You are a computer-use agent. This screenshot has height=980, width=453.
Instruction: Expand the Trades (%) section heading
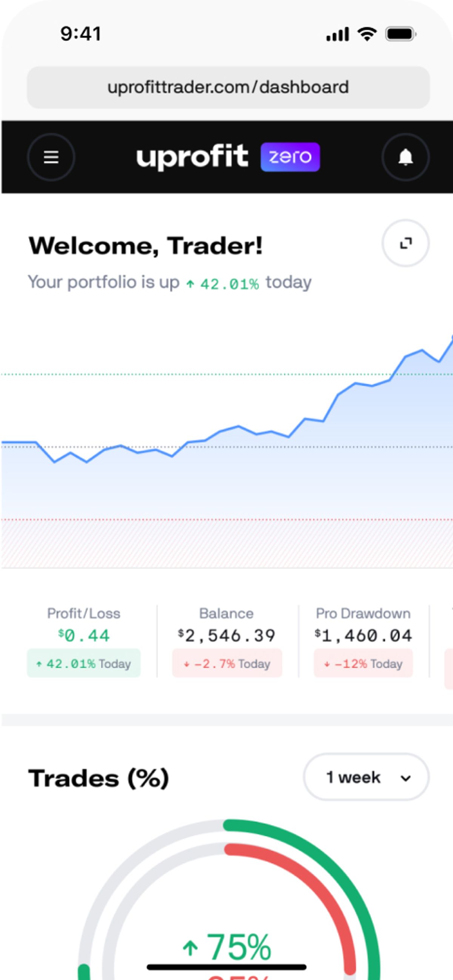pyautogui.click(x=100, y=778)
